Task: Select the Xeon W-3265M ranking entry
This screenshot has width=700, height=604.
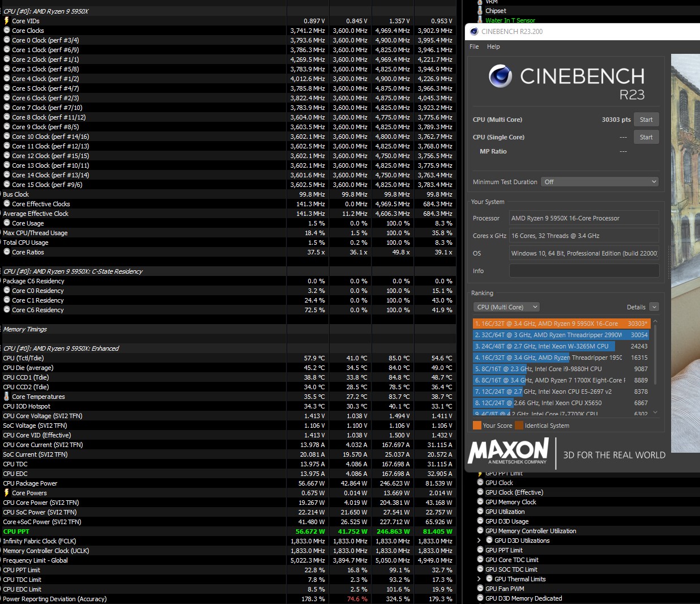Action: 561,346
